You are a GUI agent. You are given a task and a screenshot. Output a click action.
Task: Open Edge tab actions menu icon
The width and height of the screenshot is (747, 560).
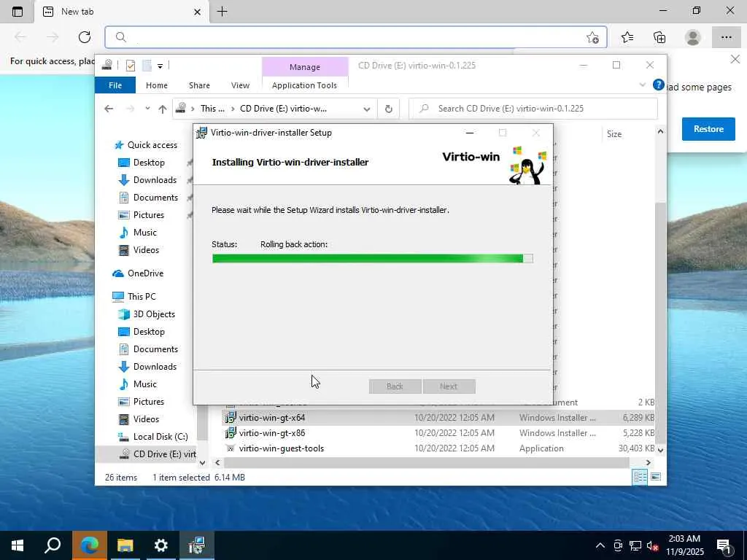click(x=18, y=12)
